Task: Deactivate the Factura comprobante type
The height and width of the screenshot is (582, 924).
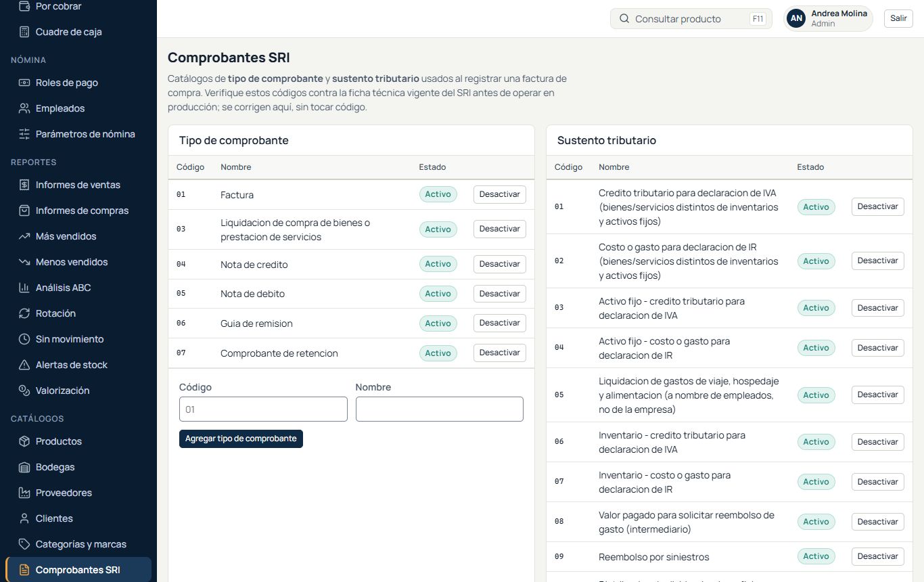Action: 499,194
